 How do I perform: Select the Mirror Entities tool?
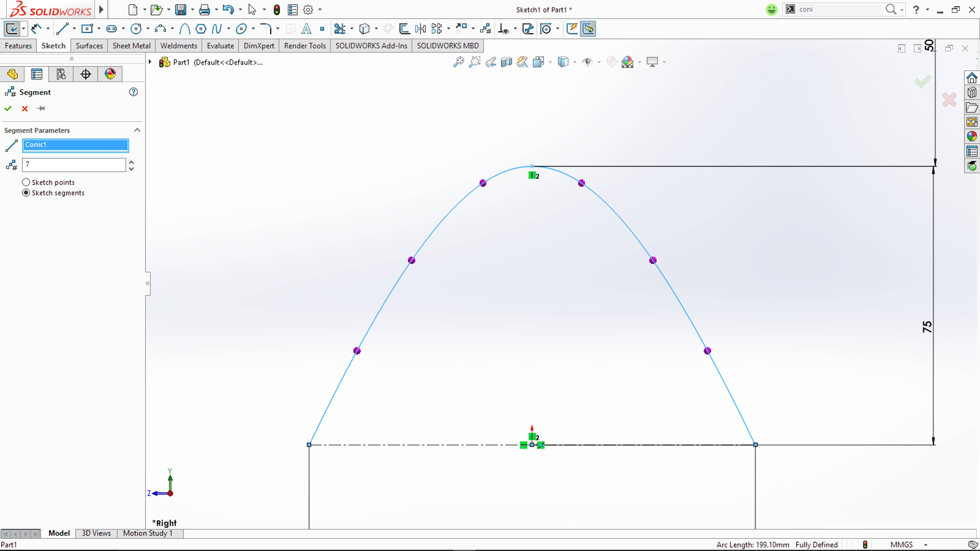click(x=420, y=29)
